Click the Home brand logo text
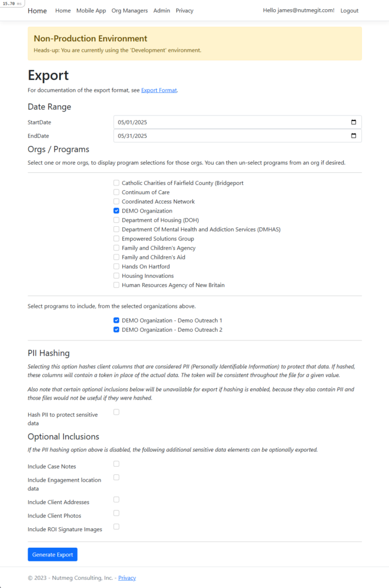The image size is (389, 588). coord(37,10)
